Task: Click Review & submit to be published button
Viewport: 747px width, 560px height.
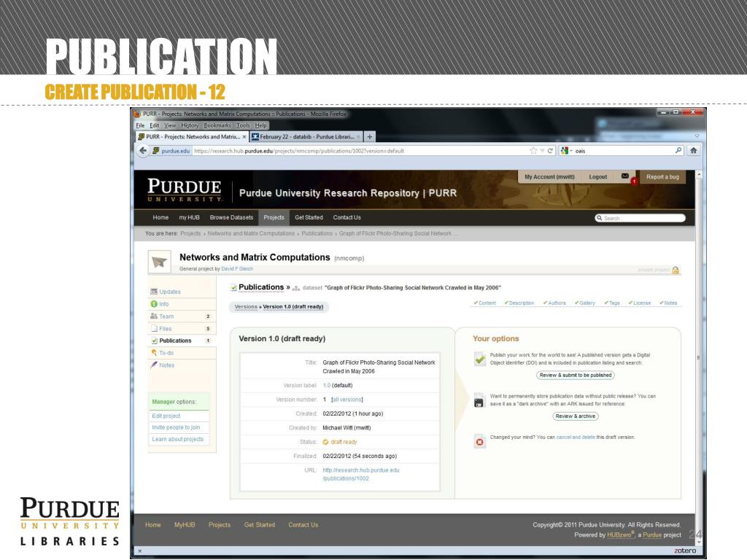Action: 576,376
